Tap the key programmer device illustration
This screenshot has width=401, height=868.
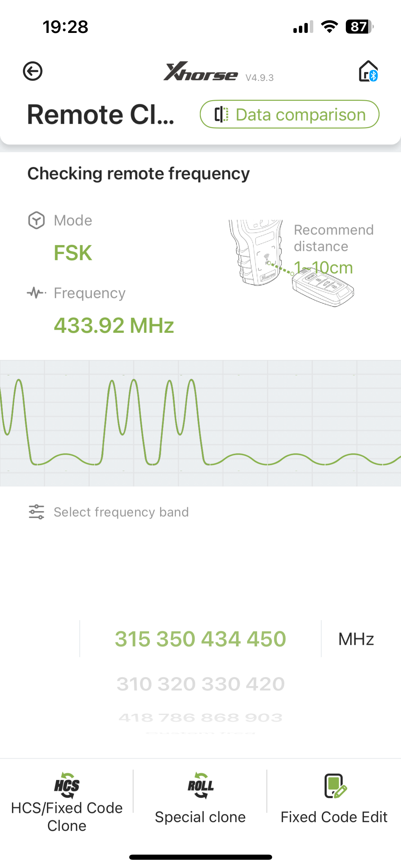point(257,253)
